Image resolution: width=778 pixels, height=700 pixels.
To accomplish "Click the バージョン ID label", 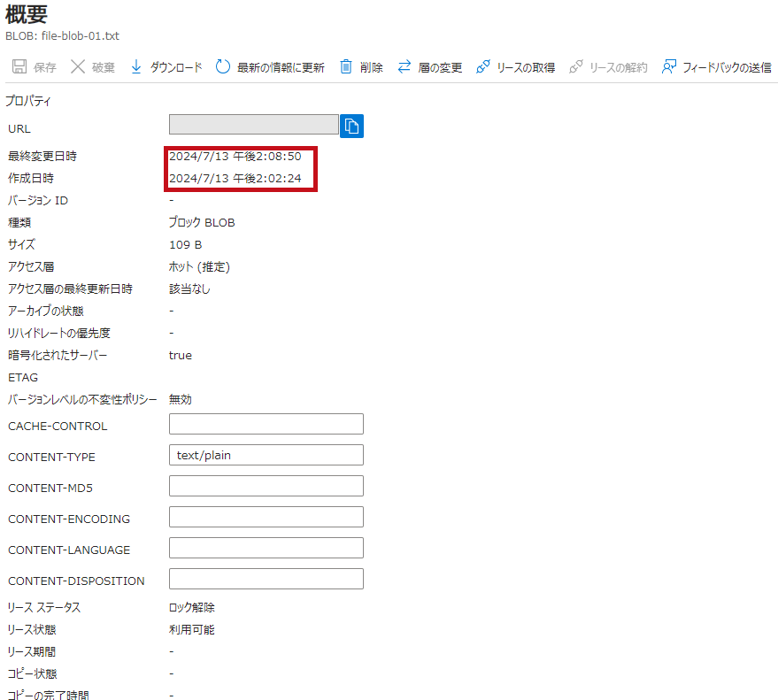I will point(38,201).
